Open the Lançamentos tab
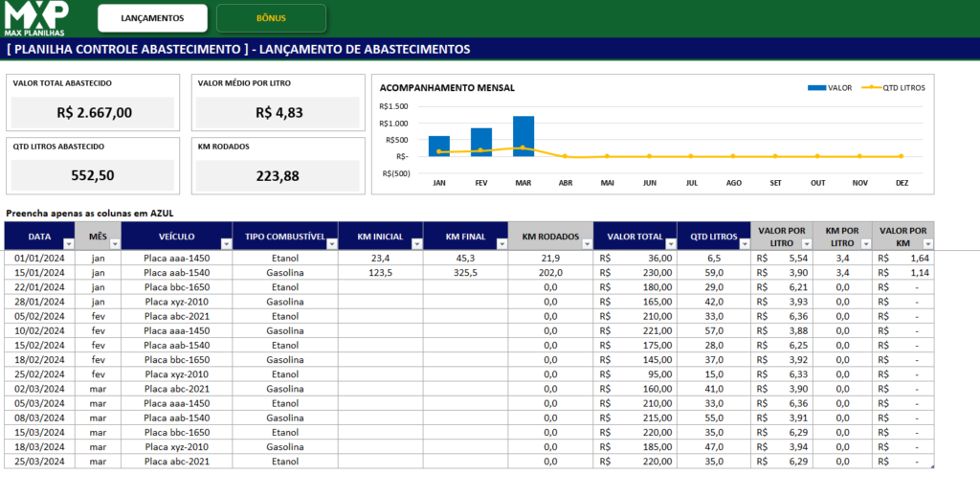 (x=152, y=18)
